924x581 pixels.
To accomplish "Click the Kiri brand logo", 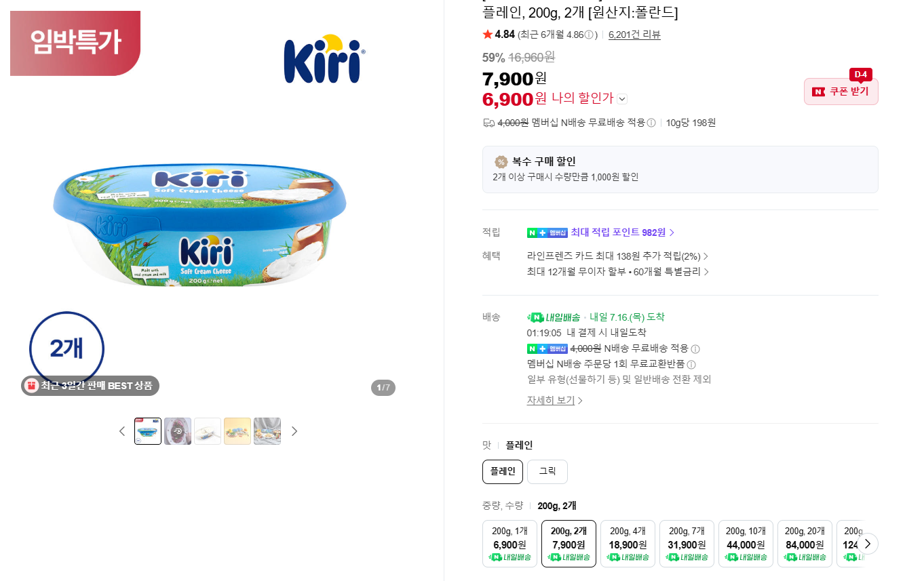I will tap(324, 59).
